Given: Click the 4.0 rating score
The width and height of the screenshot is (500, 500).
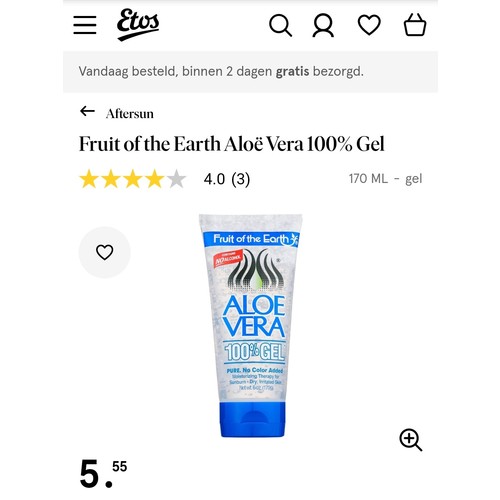Looking at the screenshot, I should pyautogui.click(x=214, y=179).
